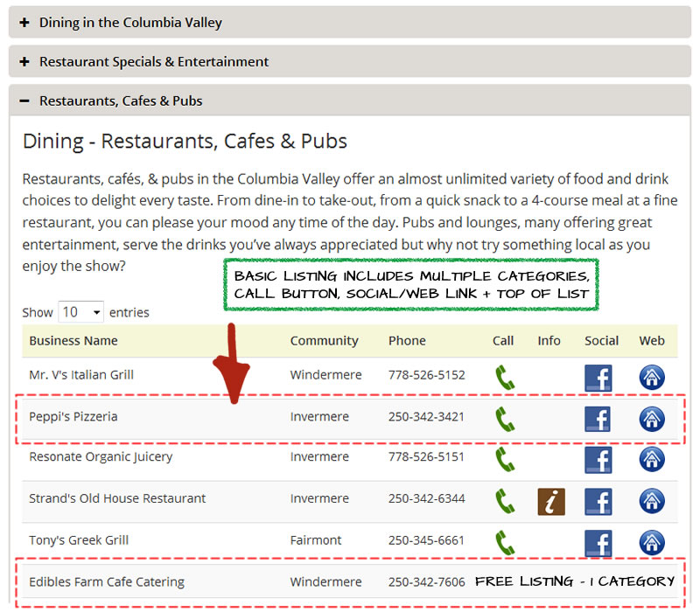This screenshot has height=612, width=700.
Task: Call Tony's Greek Grill using phone icon
Action: [x=505, y=542]
